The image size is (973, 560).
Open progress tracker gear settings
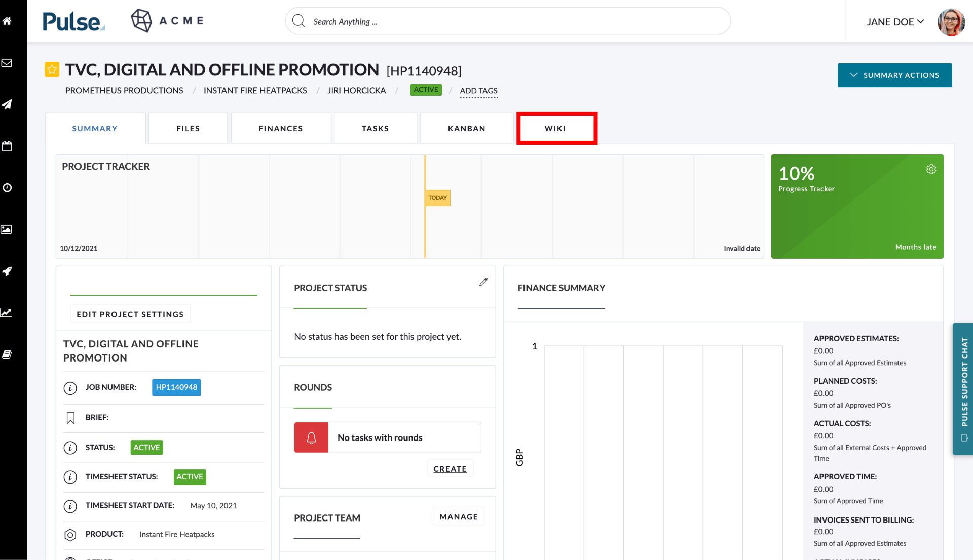(x=931, y=169)
